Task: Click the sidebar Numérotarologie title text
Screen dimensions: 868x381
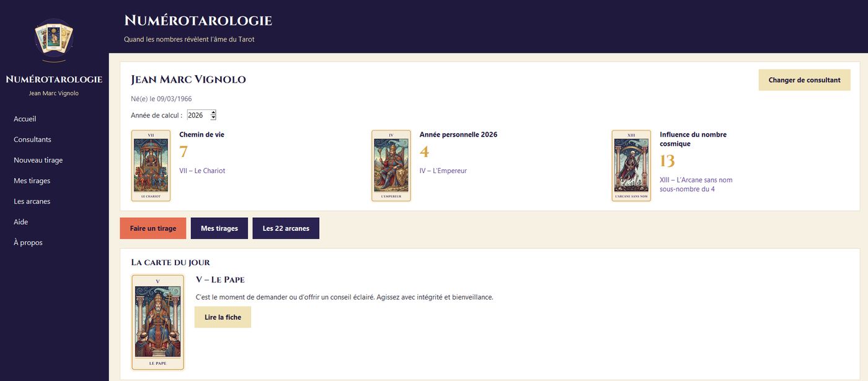Action: pos(54,79)
